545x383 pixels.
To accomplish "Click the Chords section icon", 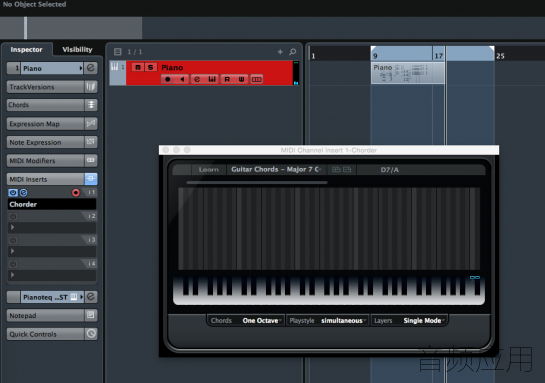I will [x=91, y=105].
